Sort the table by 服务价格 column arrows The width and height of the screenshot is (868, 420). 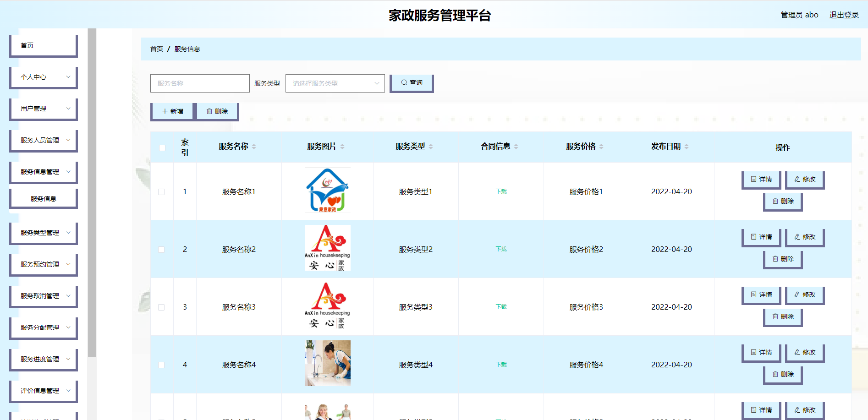601,146
